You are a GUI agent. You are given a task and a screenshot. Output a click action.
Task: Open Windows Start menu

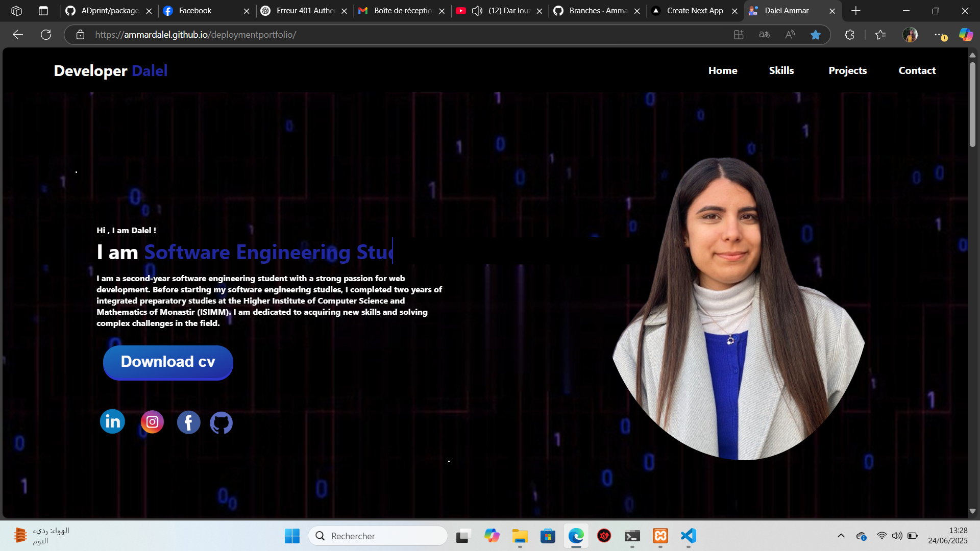[x=292, y=536]
